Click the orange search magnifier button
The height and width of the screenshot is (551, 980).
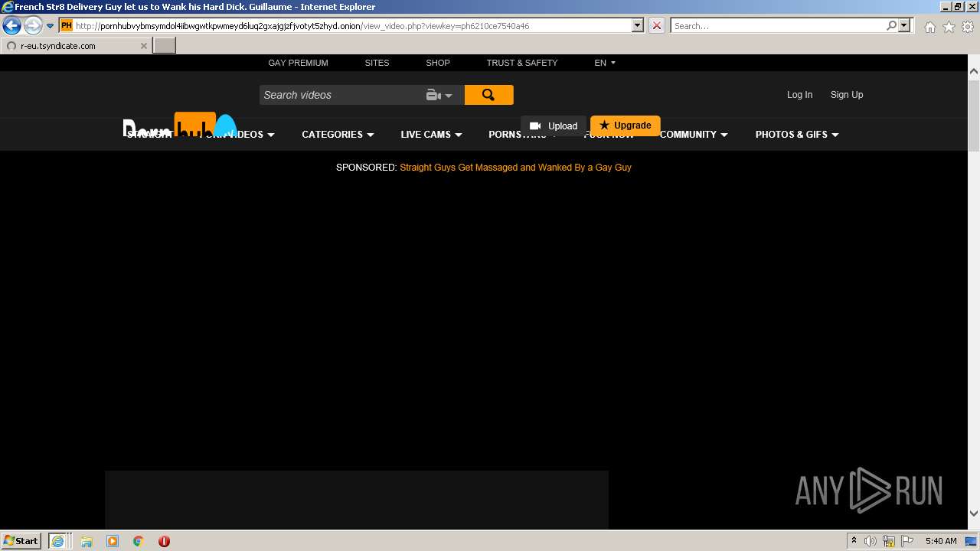[x=488, y=95]
